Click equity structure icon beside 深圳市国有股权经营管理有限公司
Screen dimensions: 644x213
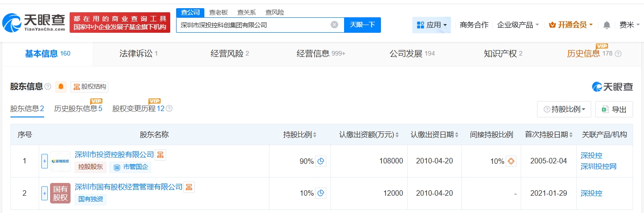pyautogui.click(x=189, y=187)
